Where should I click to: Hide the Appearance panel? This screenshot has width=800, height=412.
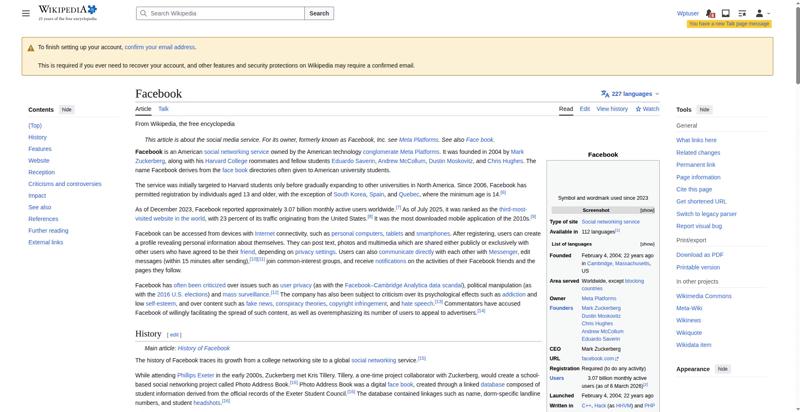(x=722, y=369)
